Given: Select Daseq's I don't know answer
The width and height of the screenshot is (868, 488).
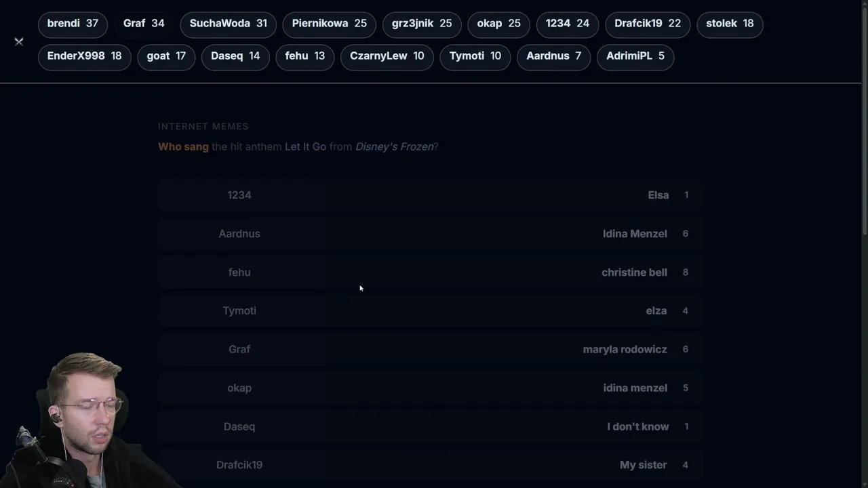Looking at the screenshot, I should coord(431,427).
